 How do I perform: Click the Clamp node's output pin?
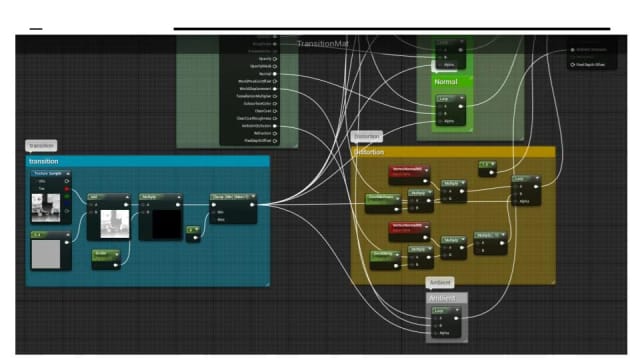coord(252,204)
